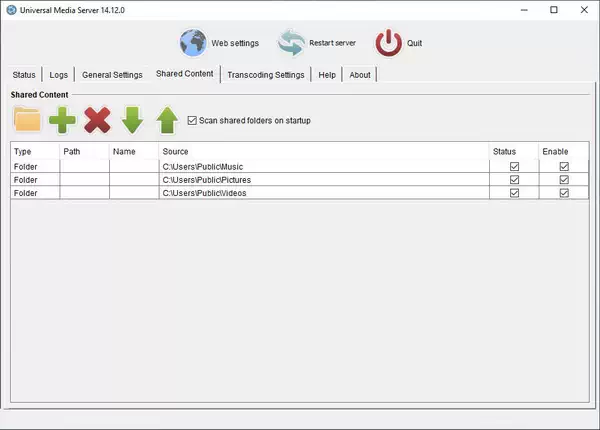600x430 pixels.
Task: Toggle Status checkbox for Videos folder
Action: click(x=514, y=193)
